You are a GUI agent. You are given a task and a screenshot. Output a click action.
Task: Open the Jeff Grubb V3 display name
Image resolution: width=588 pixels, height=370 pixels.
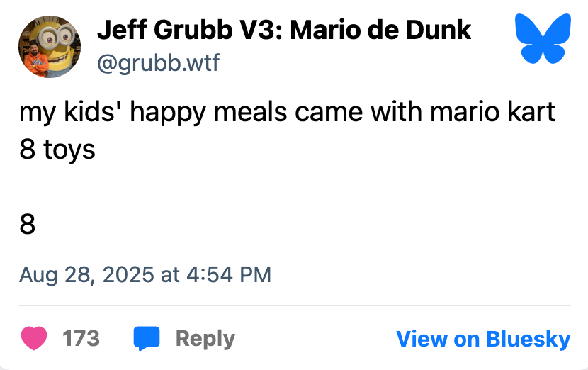pyautogui.click(x=284, y=30)
